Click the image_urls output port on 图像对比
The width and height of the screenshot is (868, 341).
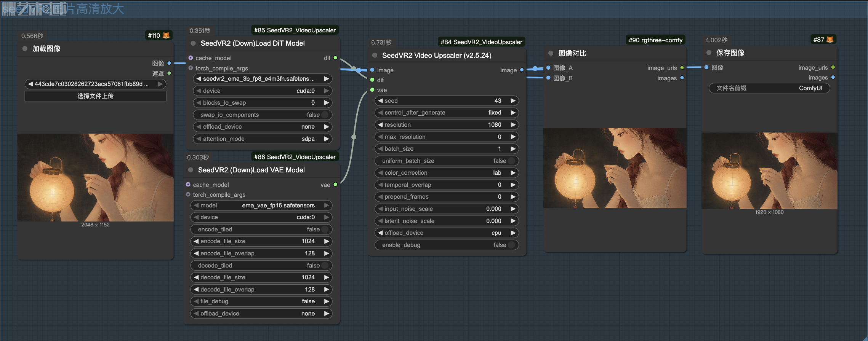click(x=682, y=68)
